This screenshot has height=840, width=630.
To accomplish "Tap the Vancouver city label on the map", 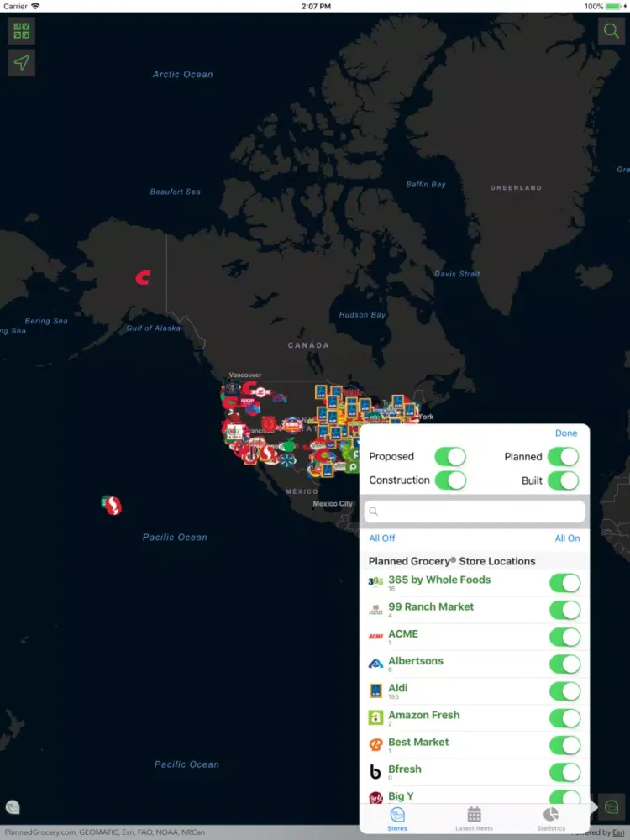I will click(244, 375).
